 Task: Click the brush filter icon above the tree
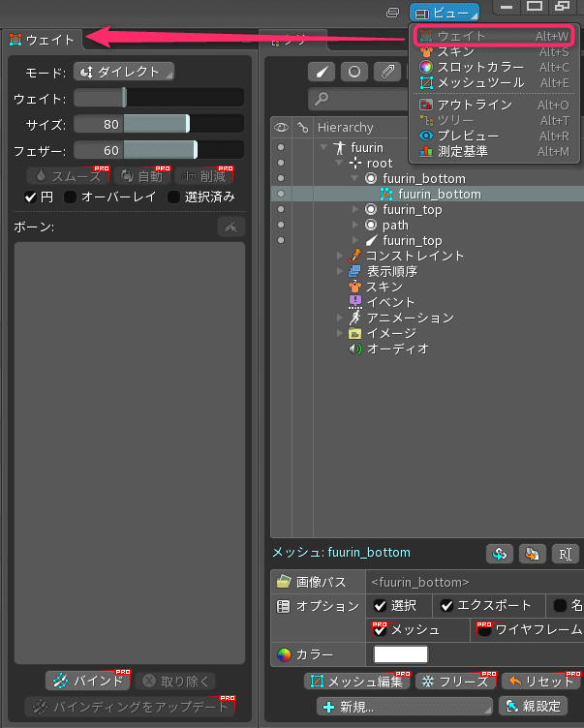(x=323, y=72)
